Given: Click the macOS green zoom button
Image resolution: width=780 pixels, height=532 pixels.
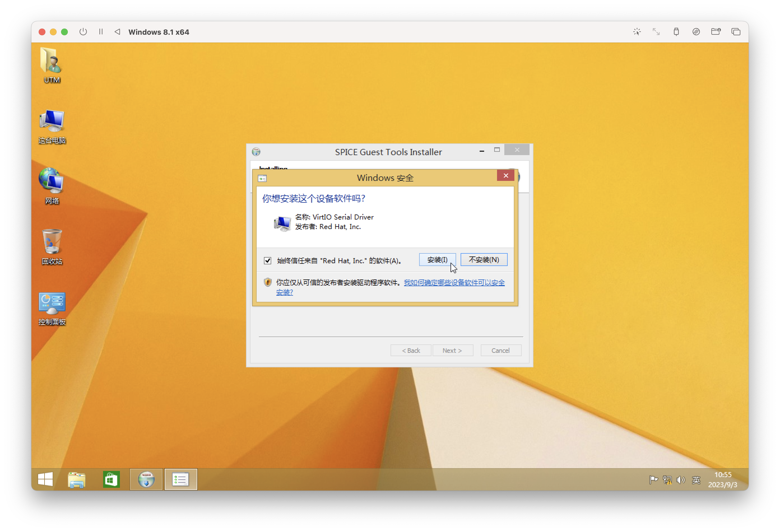Looking at the screenshot, I should 64,32.
